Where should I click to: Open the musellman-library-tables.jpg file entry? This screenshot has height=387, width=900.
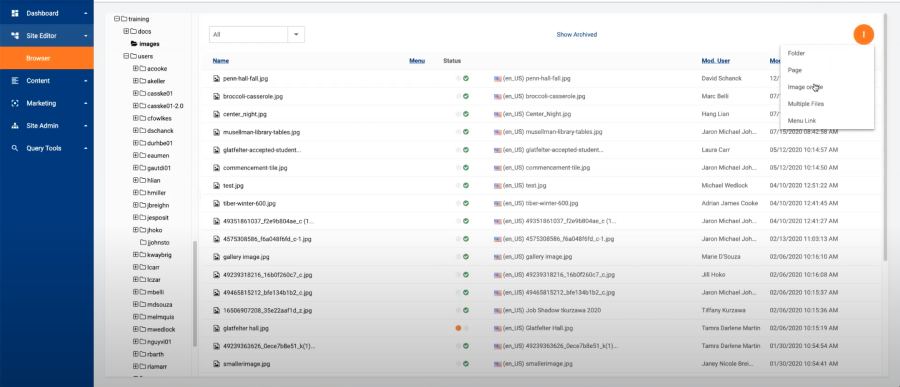coord(261,132)
